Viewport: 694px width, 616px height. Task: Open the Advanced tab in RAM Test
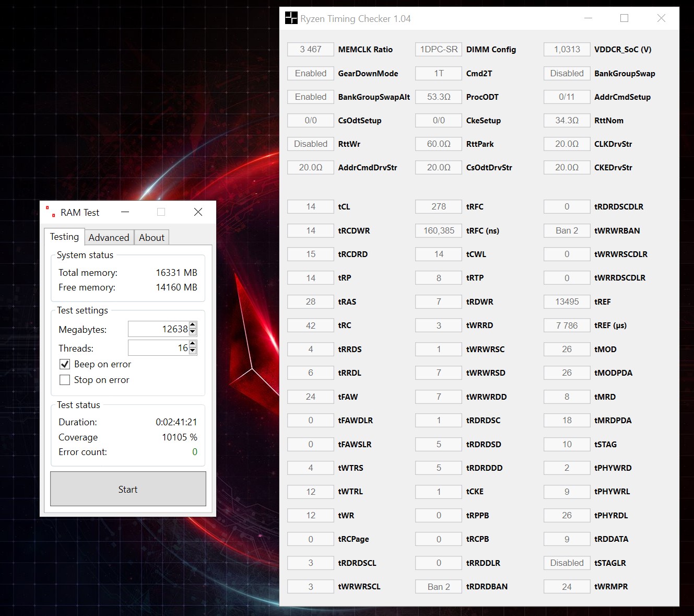[x=109, y=237]
